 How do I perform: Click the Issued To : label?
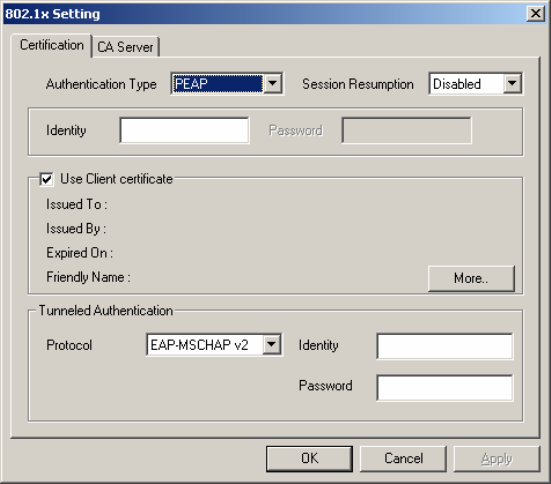(x=77, y=204)
